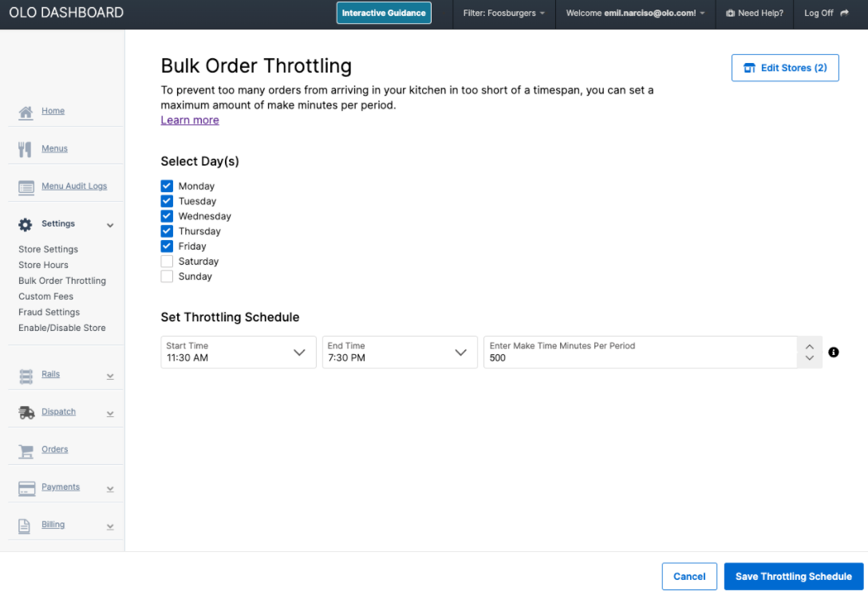The height and width of the screenshot is (599, 868).
Task: Follow the Learn more link
Action: [x=189, y=120]
